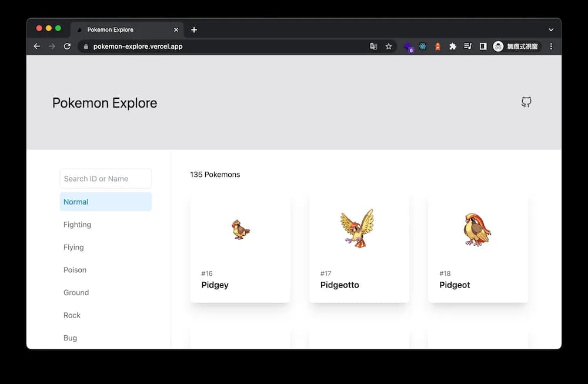
Task: Open the GitHub repository icon
Action: pos(526,102)
